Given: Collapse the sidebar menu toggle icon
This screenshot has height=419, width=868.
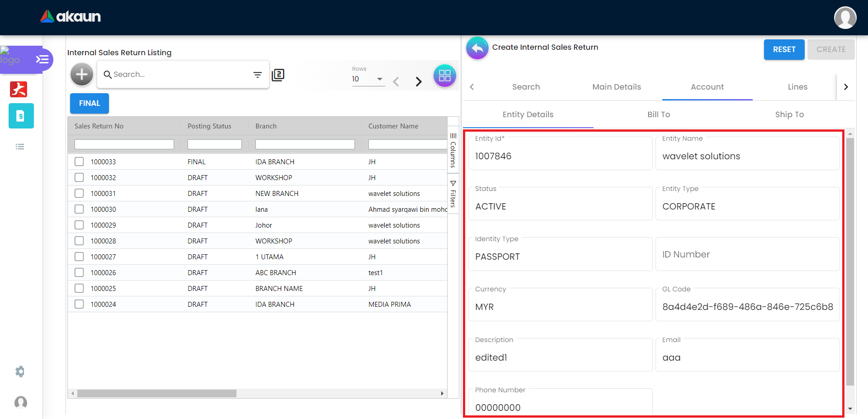Looking at the screenshot, I should 42,59.
